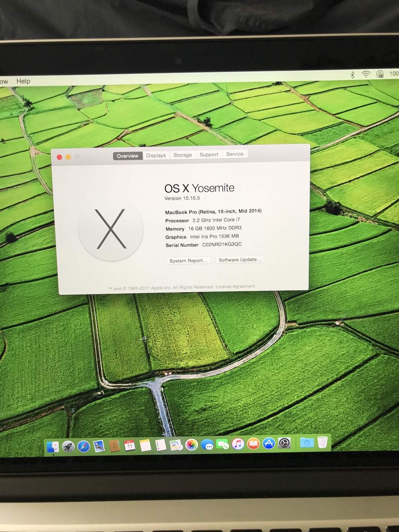
Task: Open the Photos app in dock
Action: pos(191,445)
